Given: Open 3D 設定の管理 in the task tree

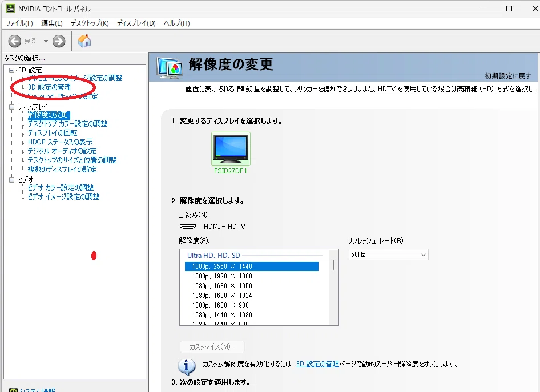Looking at the screenshot, I should (x=49, y=87).
